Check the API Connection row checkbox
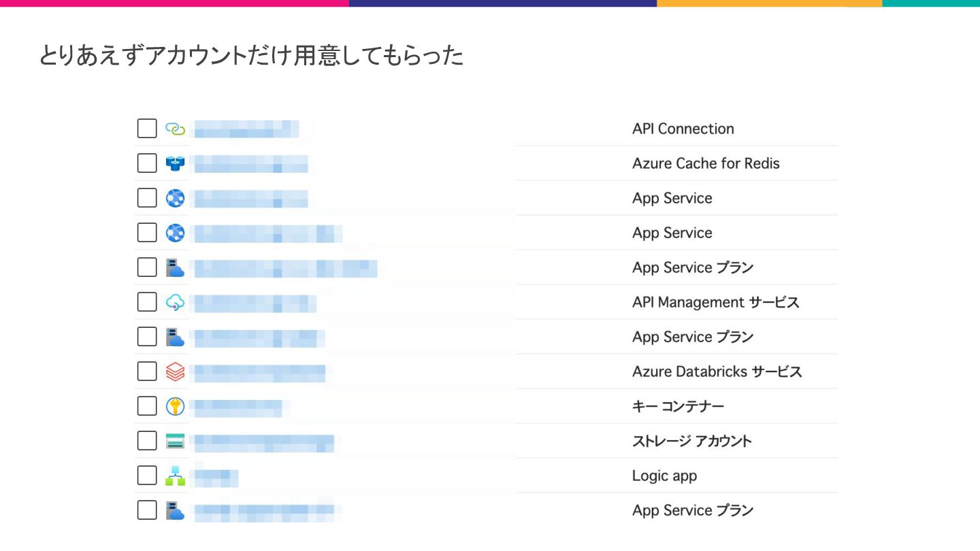The height and width of the screenshot is (551, 980). [x=147, y=129]
